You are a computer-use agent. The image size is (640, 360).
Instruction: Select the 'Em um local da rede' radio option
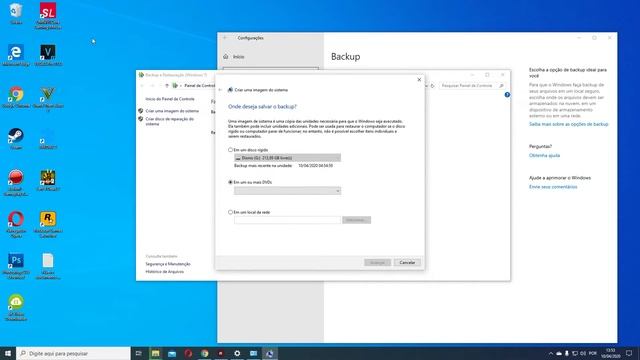tap(230, 212)
